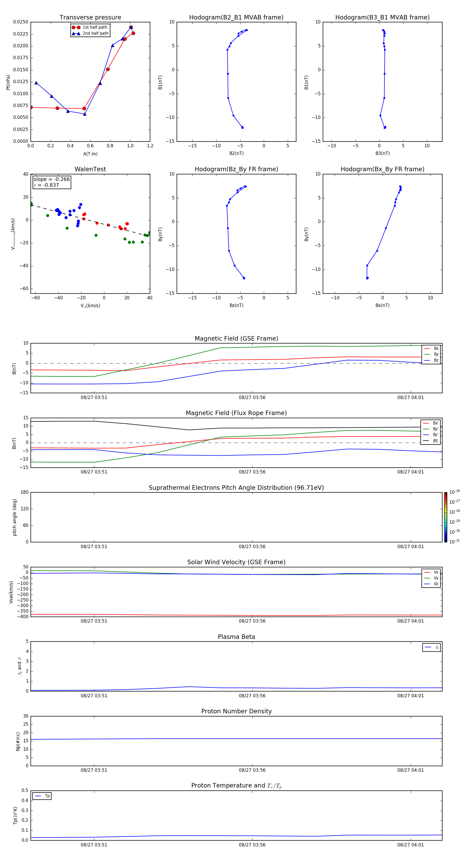This screenshot has height=868, width=473.
Task: Click the 'B3(nT)' x-axis label
Action: click(x=382, y=153)
